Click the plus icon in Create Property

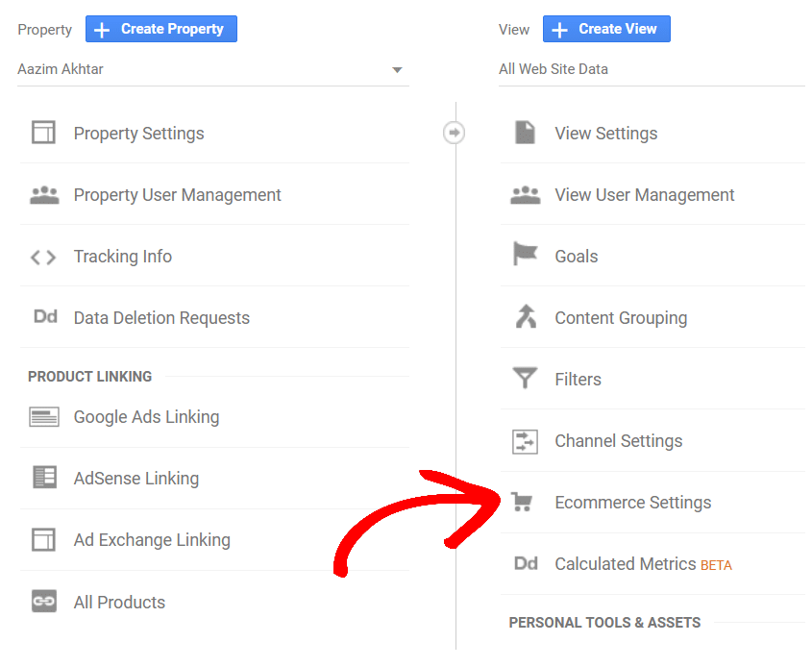click(x=102, y=30)
